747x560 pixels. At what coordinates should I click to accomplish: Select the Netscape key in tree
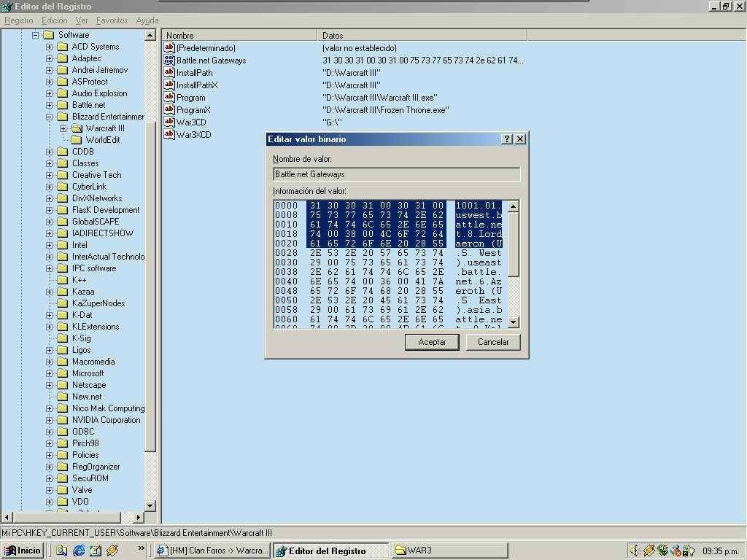89,385
